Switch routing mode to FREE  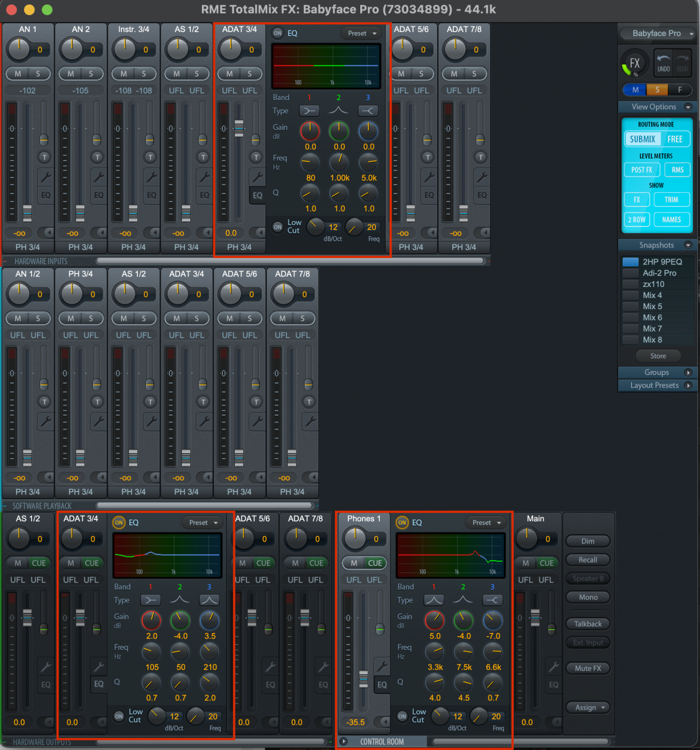click(x=675, y=139)
